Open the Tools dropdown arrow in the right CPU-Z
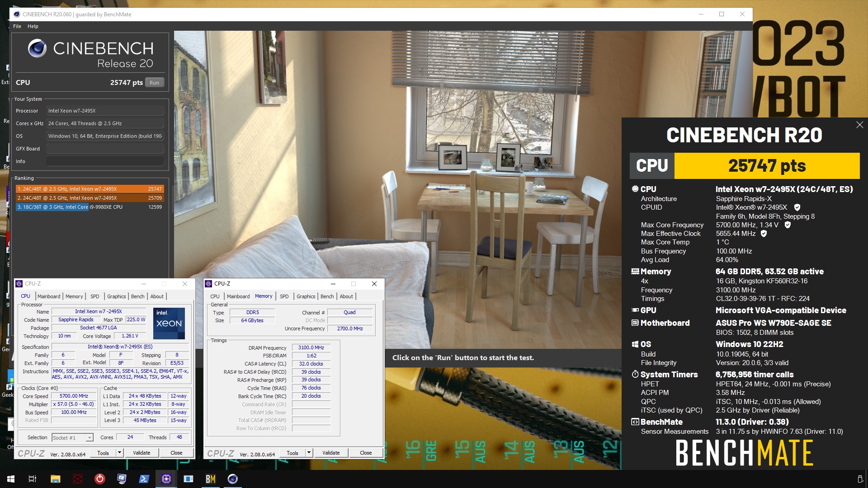 (309, 453)
